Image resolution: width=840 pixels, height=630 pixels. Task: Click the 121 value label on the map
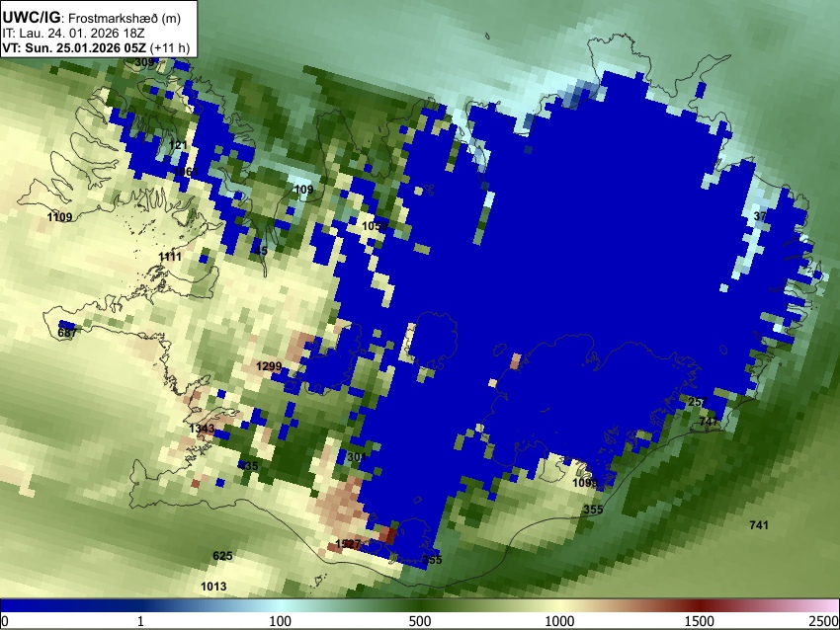point(178,145)
